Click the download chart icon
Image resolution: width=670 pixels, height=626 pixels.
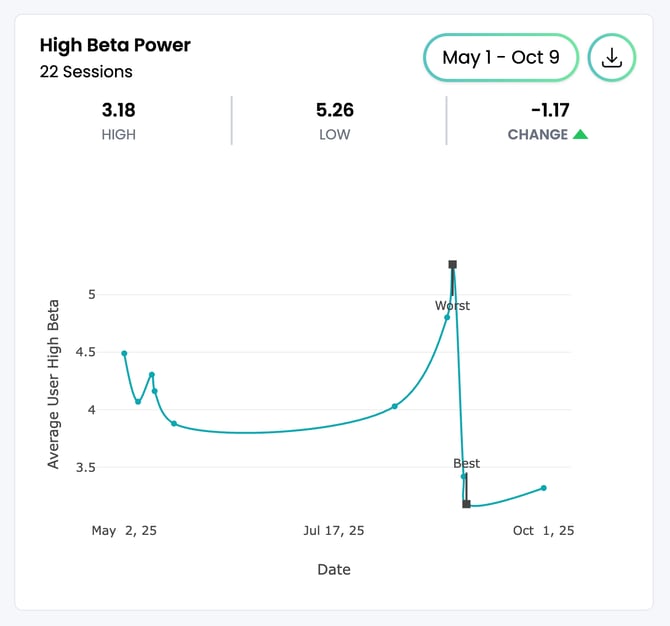(611, 58)
